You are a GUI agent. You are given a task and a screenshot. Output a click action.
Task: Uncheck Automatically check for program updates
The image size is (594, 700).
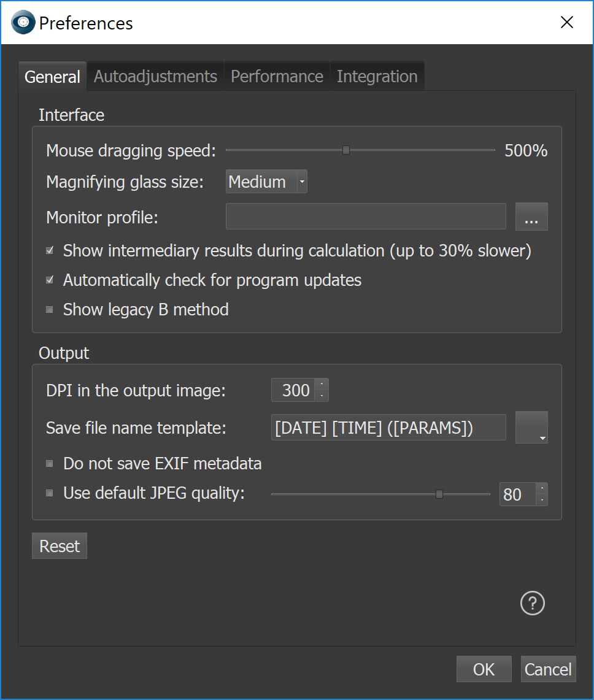point(50,280)
